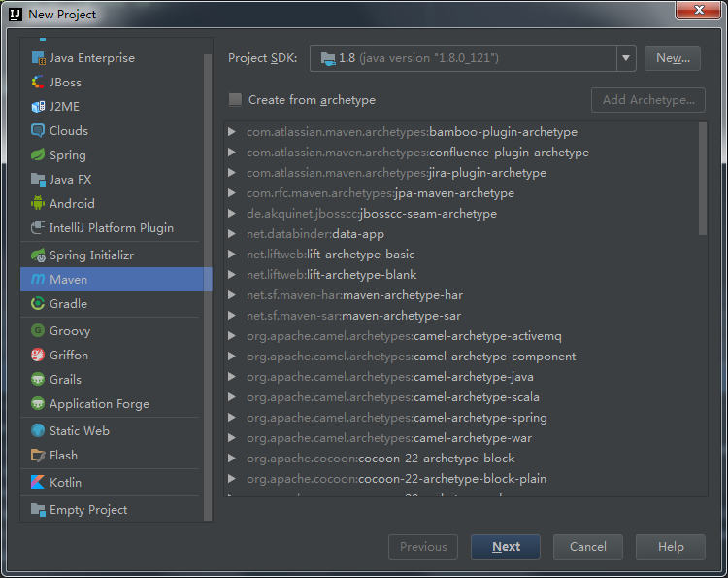Image resolution: width=728 pixels, height=578 pixels.
Task: Expand camel-archetype-component node
Action: (x=232, y=357)
